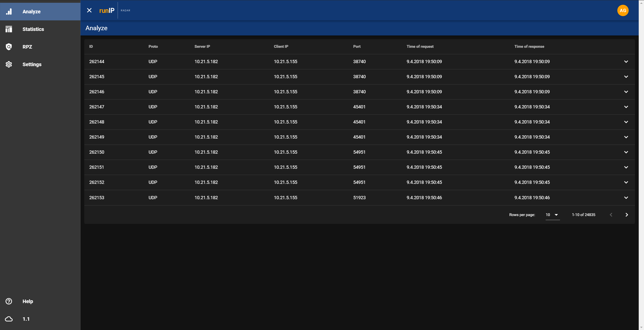Expand row 262144 details
644x330 pixels.
(x=626, y=62)
